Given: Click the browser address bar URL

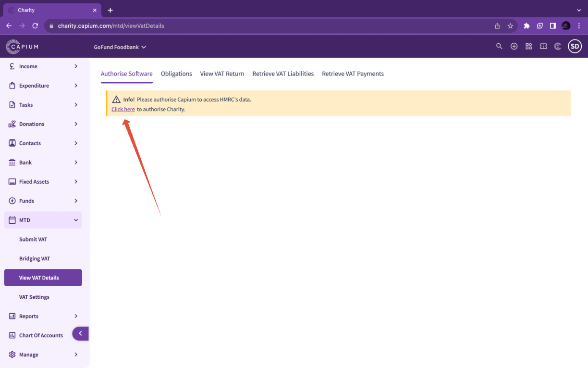Looking at the screenshot, I should [111, 26].
